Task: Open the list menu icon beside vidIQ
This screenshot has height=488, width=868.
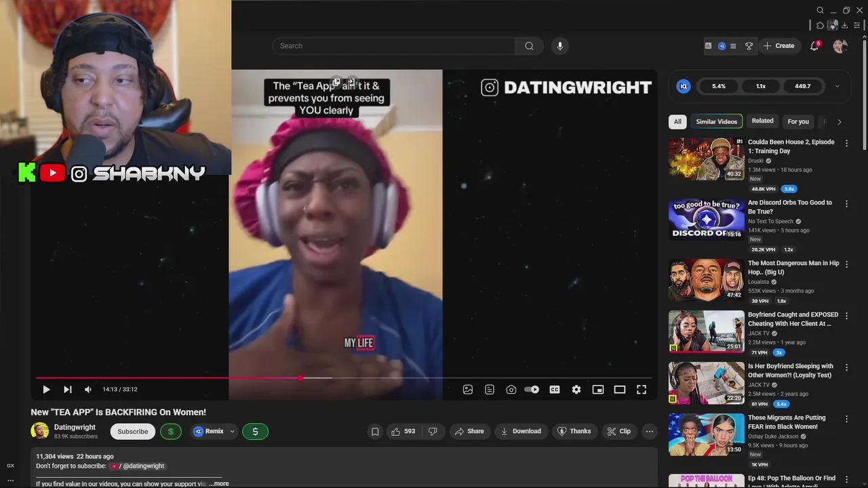Action: click(733, 46)
